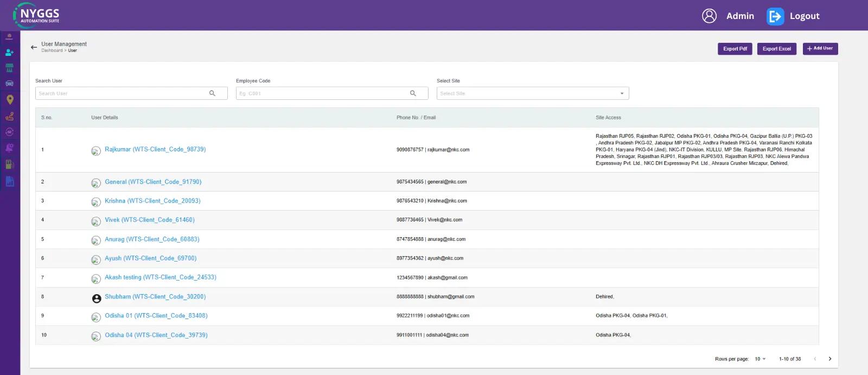Go to next page of users

(x=829, y=359)
